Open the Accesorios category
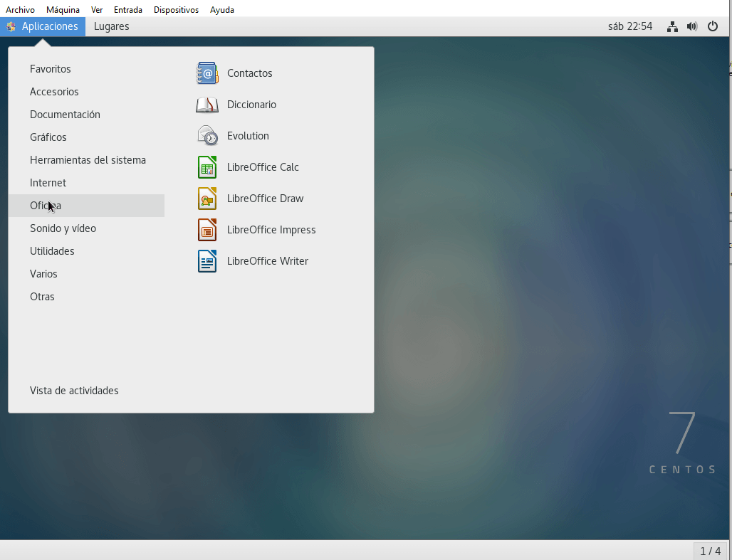732x560 pixels. coord(86,92)
